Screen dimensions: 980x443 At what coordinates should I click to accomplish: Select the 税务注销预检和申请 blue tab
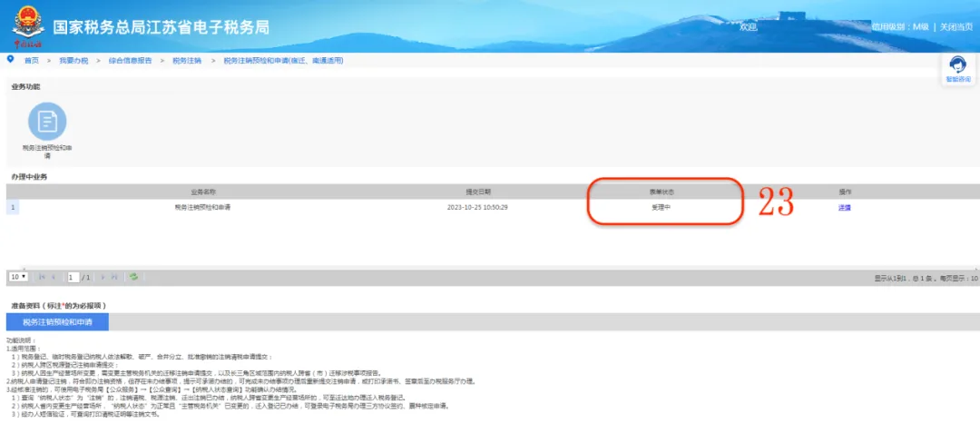click(57, 322)
